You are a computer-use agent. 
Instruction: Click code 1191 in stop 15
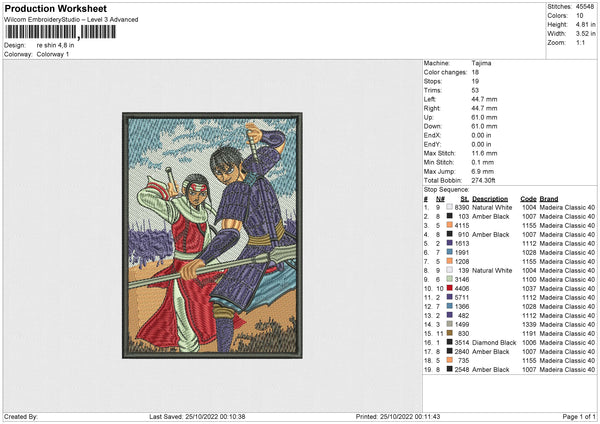click(529, 333)
